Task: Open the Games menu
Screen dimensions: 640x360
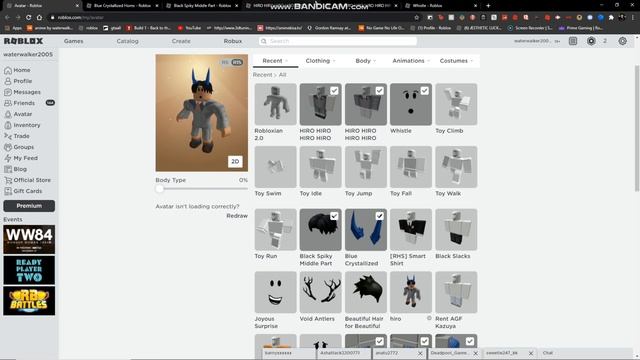Action: [x=73, y=41]
